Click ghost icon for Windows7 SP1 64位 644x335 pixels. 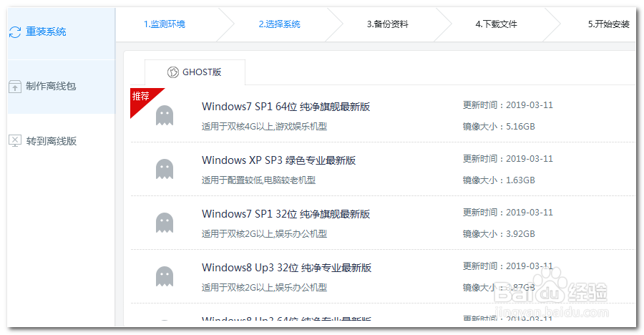coord(165,115)
